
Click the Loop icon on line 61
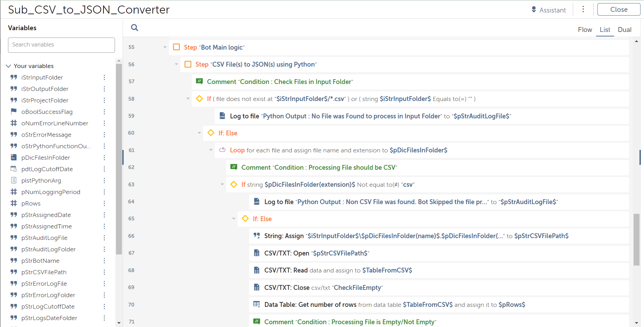coord(222,150)
